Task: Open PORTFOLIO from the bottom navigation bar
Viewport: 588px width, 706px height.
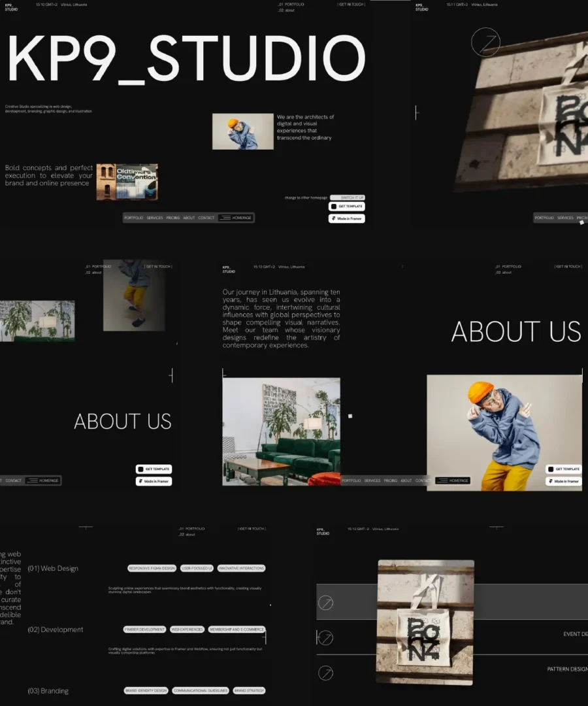Action: (x=134, y=218)
